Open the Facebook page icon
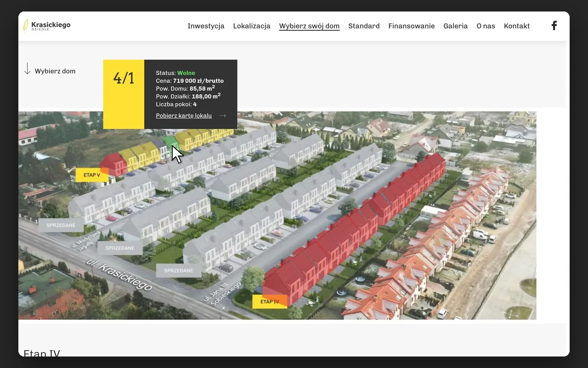The width and height of the screenshot is (588, 368). tap(554, 26)
